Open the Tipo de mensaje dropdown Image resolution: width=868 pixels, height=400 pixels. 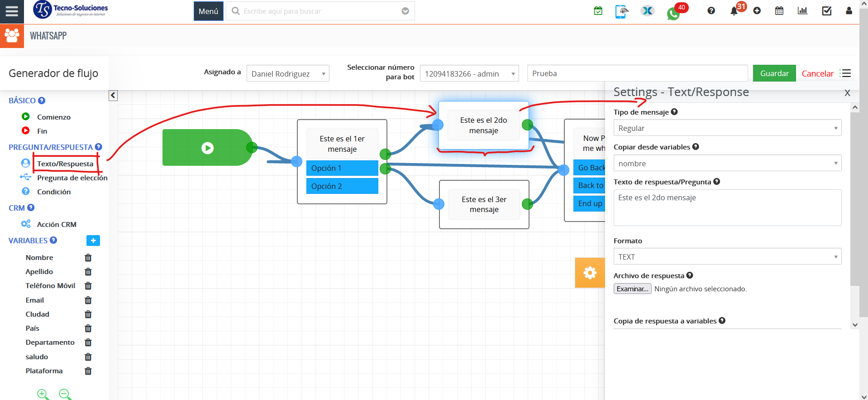(727, 128)
